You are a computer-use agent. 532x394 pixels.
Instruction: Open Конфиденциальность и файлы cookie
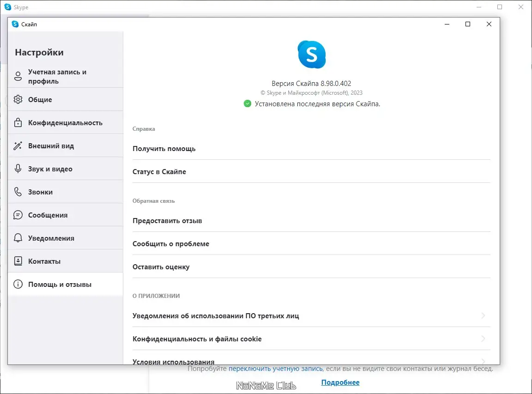[x=311, y=339]
